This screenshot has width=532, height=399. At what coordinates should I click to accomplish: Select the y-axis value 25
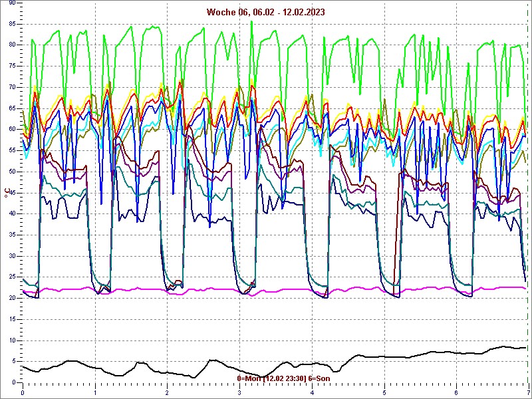(x=11, y=277)
